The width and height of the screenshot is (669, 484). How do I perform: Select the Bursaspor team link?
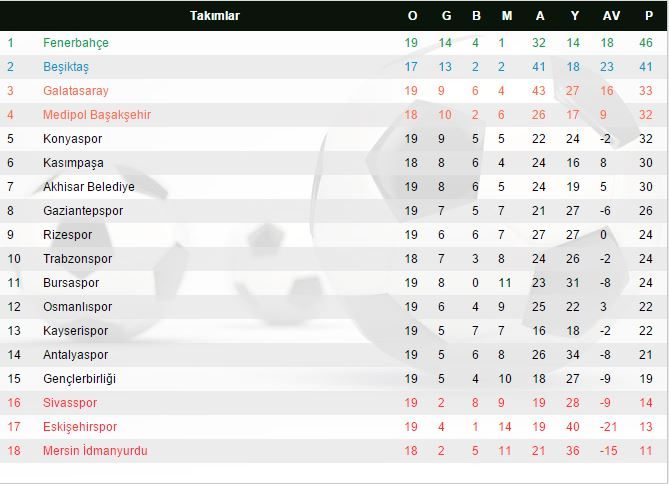click(72, 283)
